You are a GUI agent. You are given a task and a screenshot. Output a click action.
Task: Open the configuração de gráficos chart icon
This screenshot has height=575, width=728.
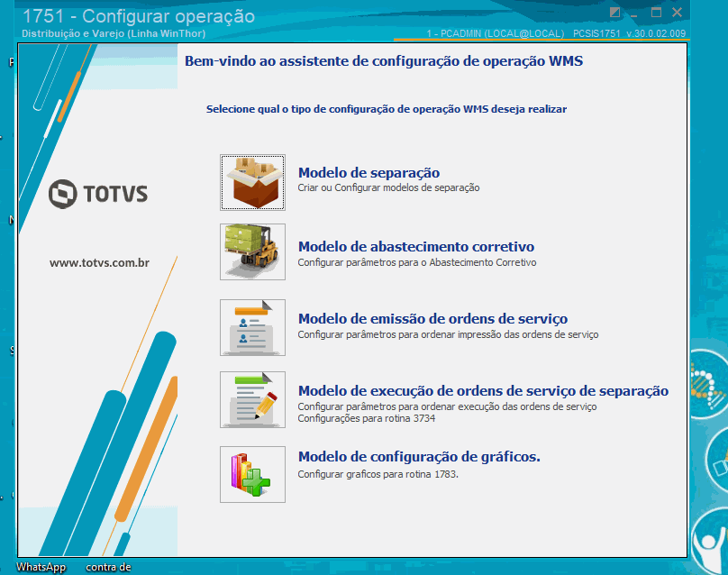[252, 474]
